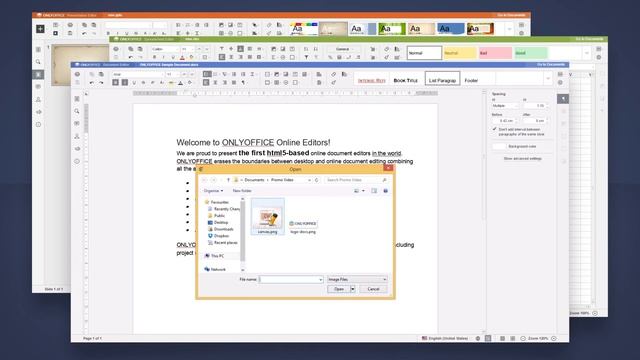The image size is (640, 360).
Task: Toggle bold in Document Editor
Action: coord(116,82)
